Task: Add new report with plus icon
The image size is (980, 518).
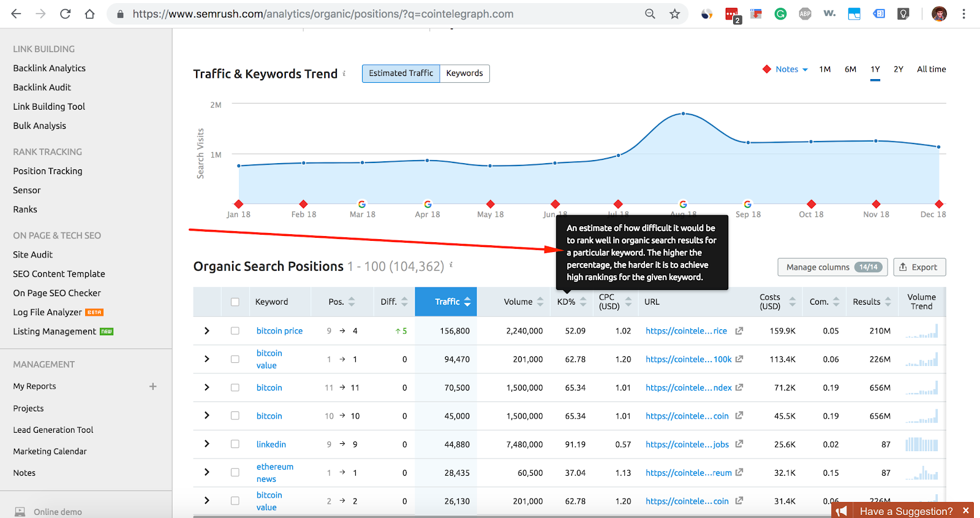Action: [153, 386]
